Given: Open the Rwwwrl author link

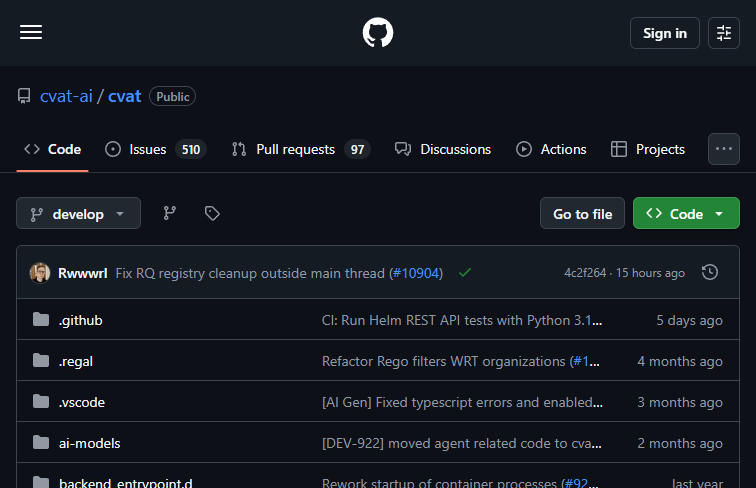Looking at the screenshot, I should (82, 273).
